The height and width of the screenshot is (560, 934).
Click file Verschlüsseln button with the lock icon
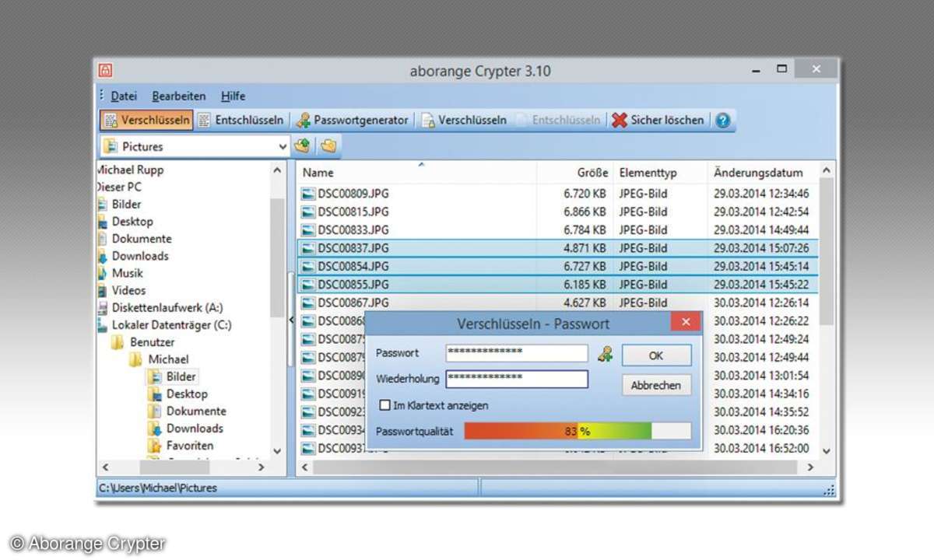point(464,120)
